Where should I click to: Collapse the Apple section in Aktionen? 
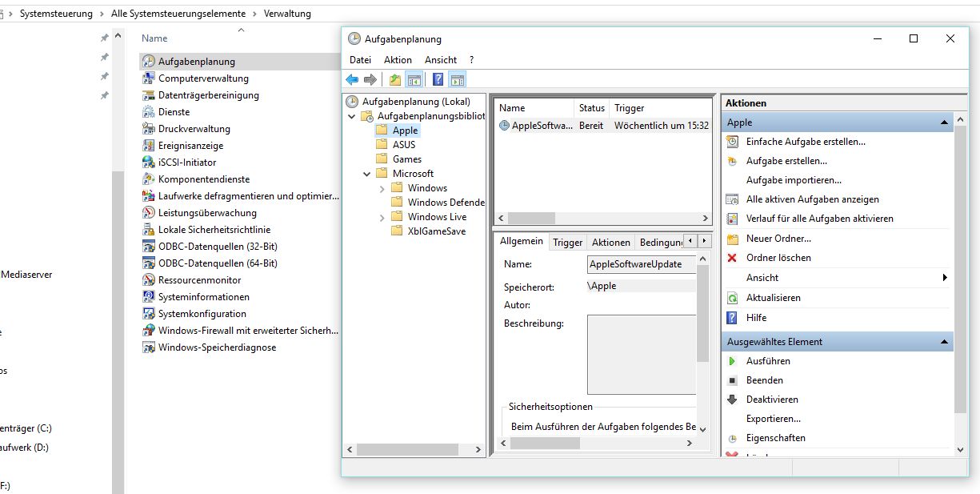click(945, 122)
